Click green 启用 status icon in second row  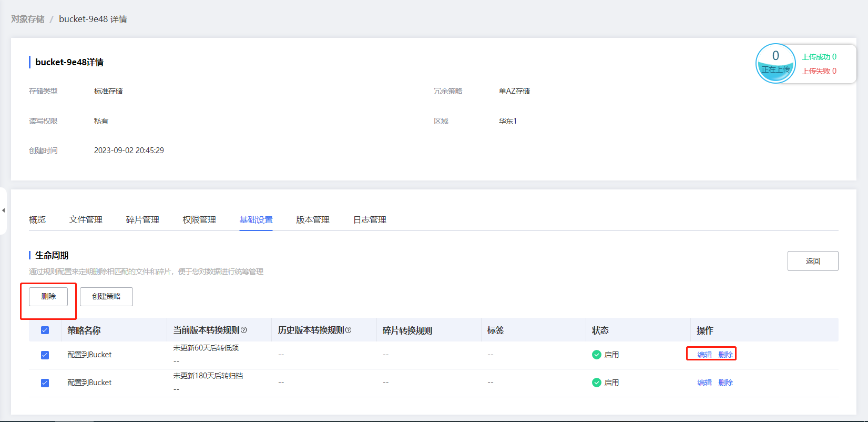click(x=596, y=383)
